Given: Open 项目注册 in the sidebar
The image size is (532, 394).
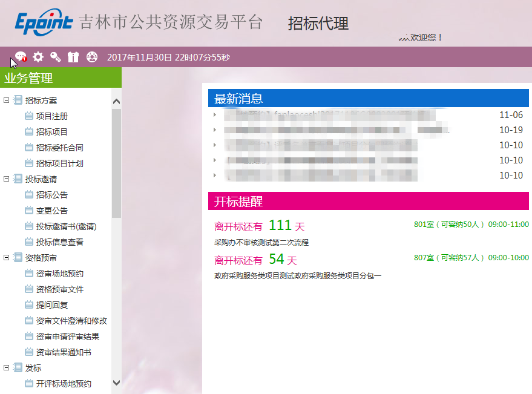Looking at the screenshot, I should (51, 116).
